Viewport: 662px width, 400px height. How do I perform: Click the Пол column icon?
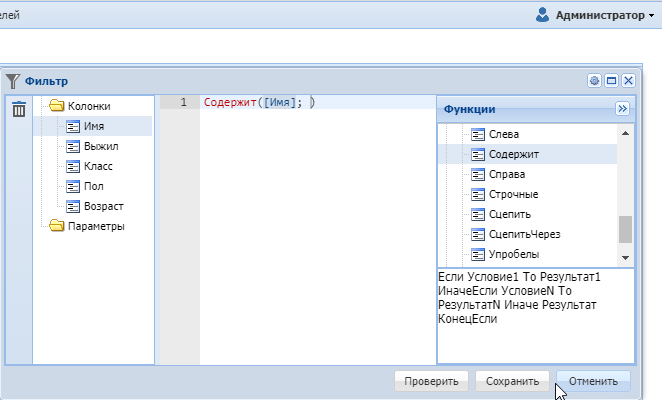coord(73,186)
